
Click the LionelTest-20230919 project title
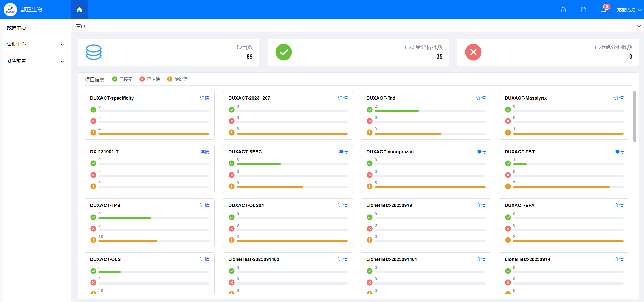coord(389,205)
